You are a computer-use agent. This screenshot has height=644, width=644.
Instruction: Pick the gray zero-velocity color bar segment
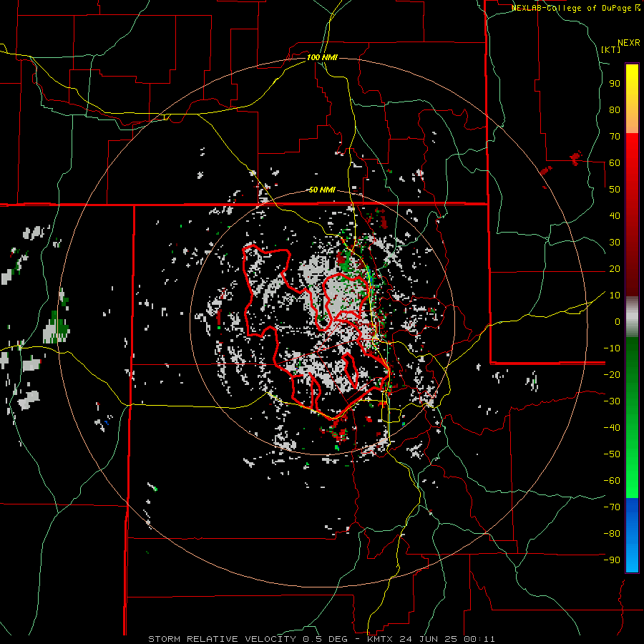(x=632, y=317)
